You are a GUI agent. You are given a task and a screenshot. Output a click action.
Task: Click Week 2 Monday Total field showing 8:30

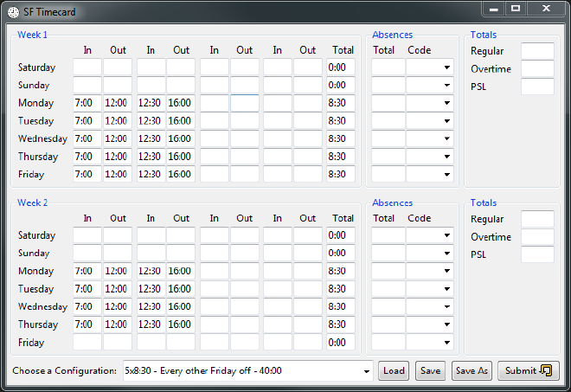pos(341,271)
